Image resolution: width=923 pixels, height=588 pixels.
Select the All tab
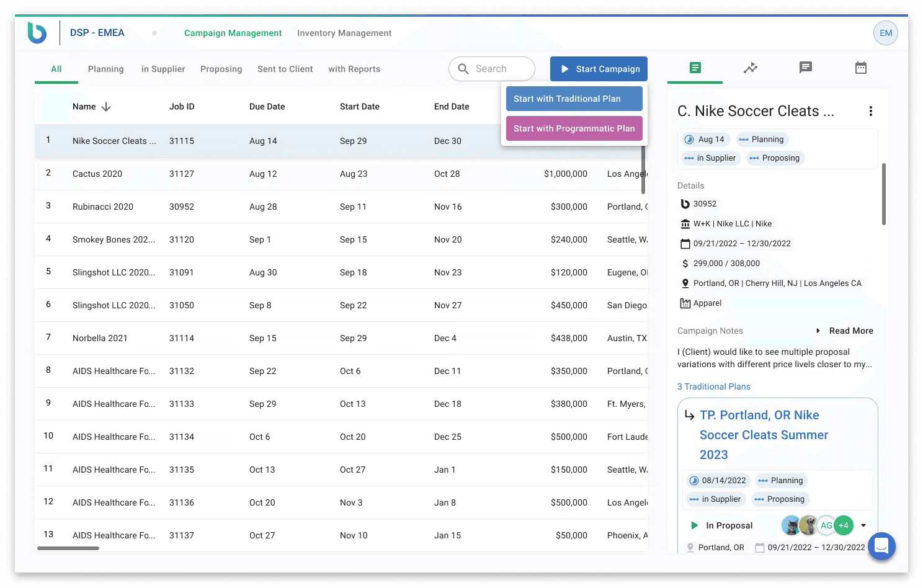[x=56, y=69]
